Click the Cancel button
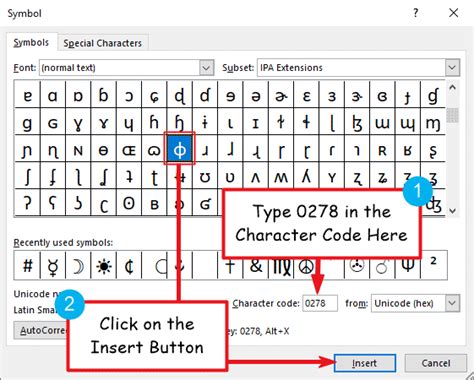 [x=436, y=363]
